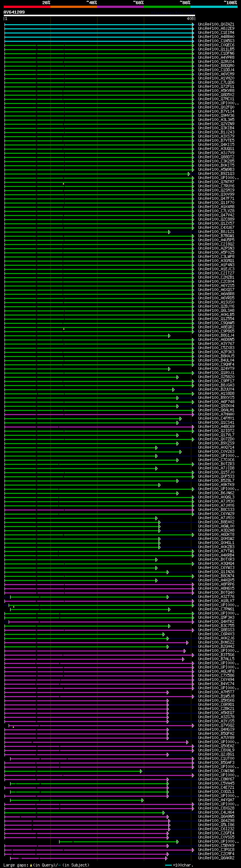
Task: Select label UniRef100_Q7VGQ2
Action: 216,725
